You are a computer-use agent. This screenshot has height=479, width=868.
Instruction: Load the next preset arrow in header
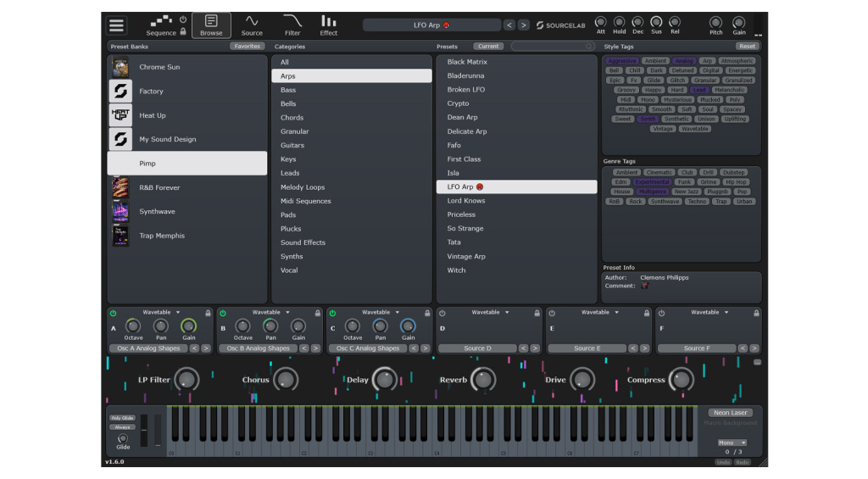[523, 25]
